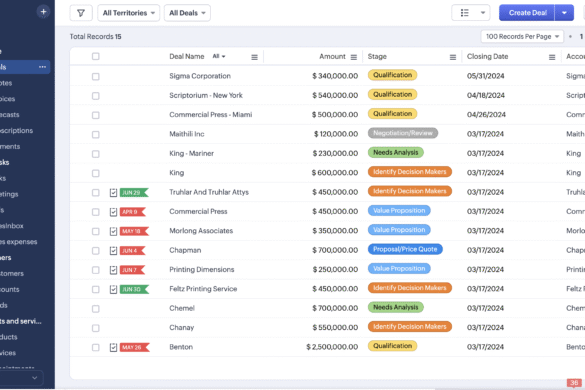The image size is (585, 390).
Task: Check the Maithili Inc row checkbox
Action: coord(96,134)
